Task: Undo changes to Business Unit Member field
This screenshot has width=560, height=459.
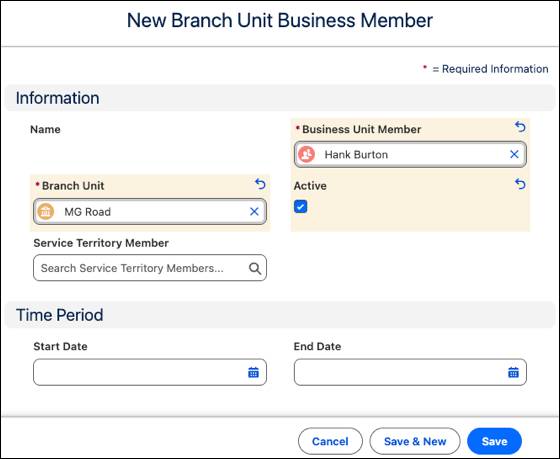Action: tap(520, 127)
